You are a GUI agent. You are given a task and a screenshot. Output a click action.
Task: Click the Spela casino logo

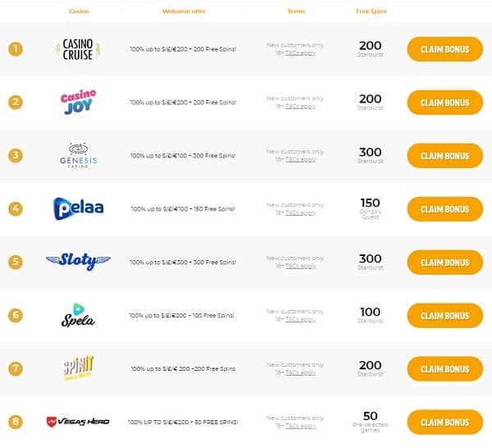tap(78, 315)
